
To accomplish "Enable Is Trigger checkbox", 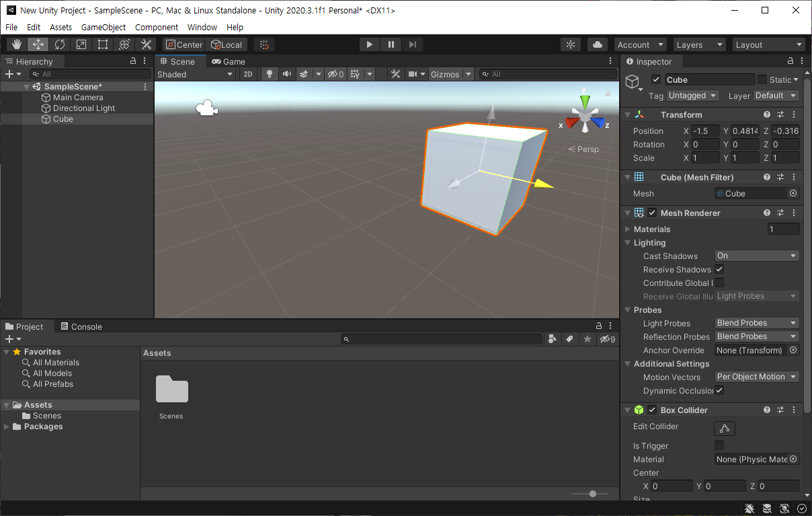I will click(719, 446).
